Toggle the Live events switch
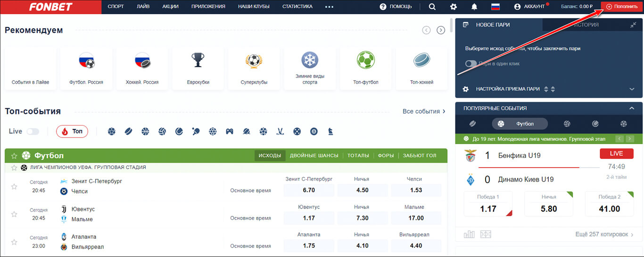Screen dimensions: 644x257 pyautogui.click(x=33, y=131)
